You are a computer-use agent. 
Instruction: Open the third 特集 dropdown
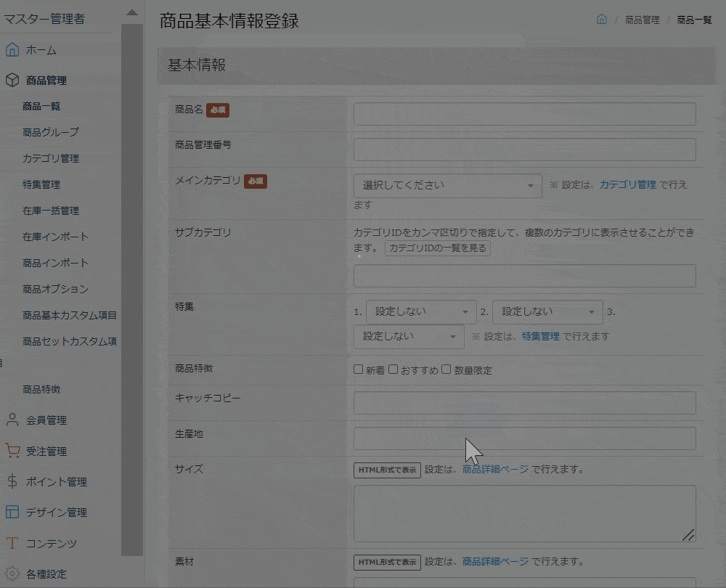click(x=409, y=337)
